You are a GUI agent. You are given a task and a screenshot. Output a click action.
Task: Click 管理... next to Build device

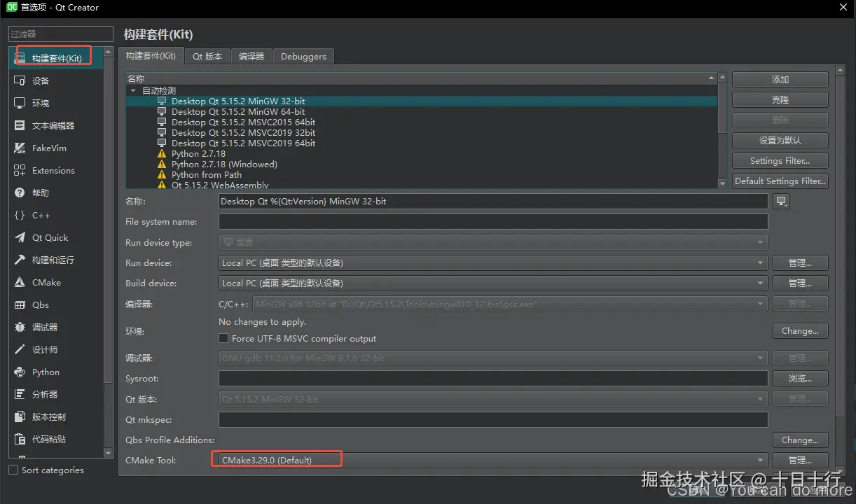801,283
